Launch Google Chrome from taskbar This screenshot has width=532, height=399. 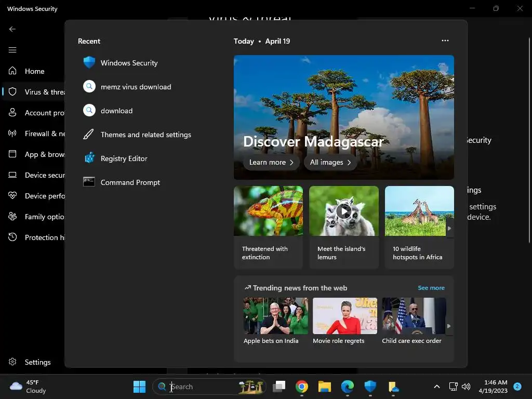click(302, 387)
